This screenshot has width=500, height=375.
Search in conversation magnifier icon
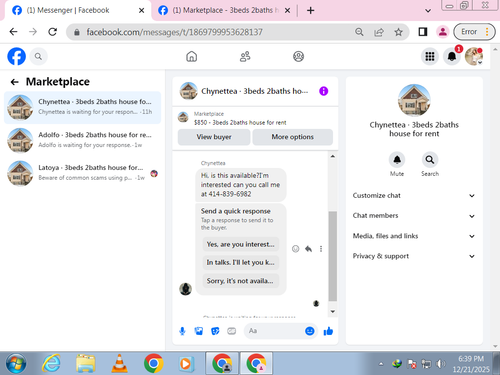[430, 160]
